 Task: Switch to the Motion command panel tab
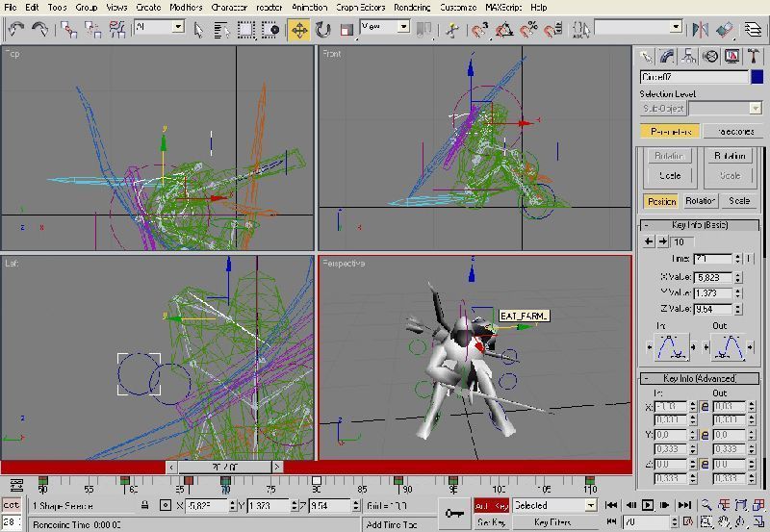pos(710,57)
